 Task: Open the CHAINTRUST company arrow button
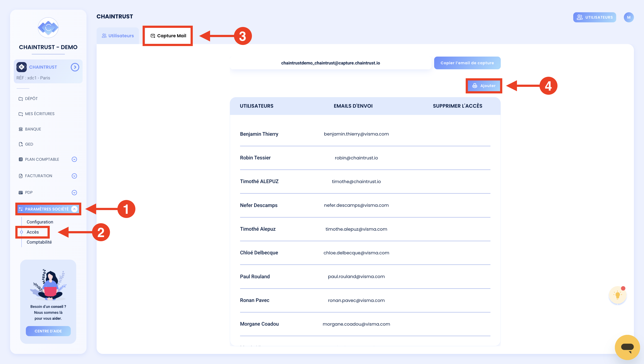click(x=75, y=67)
